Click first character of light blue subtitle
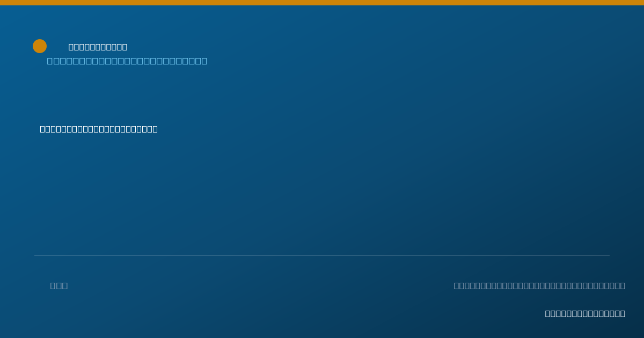This screenshot has height=338, width=644. (50, 61)
